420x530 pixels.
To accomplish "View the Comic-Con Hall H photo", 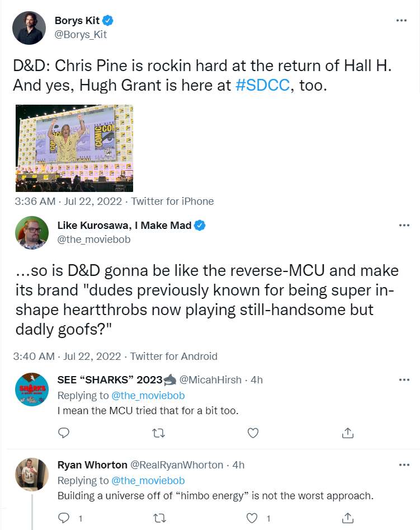I will coord(74,148).
